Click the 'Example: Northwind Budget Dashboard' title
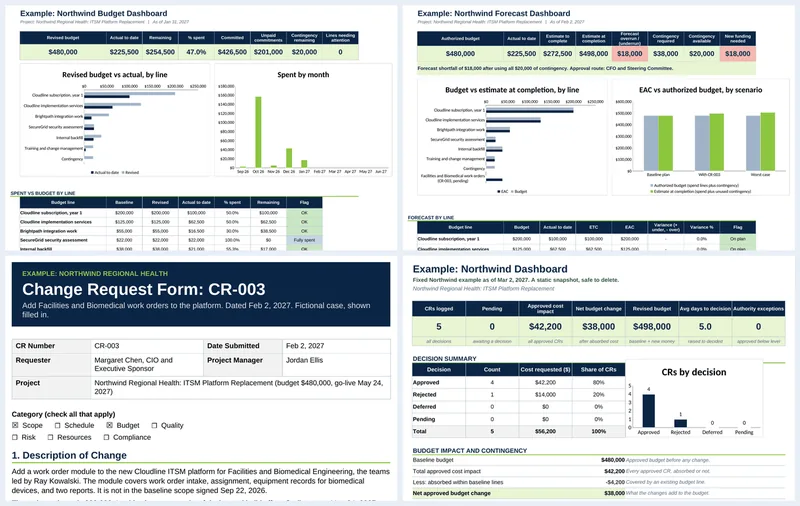Viewport: 800px width, 506px height. point(93,14)
